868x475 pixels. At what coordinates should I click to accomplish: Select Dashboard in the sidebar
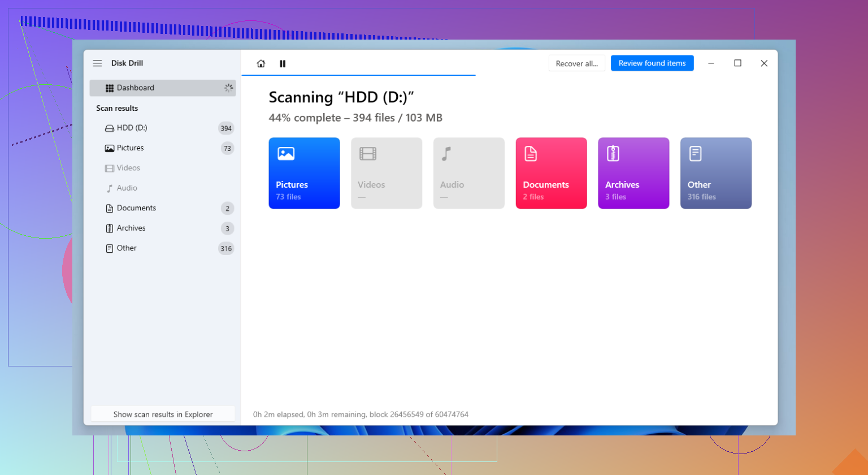[163, 88]
